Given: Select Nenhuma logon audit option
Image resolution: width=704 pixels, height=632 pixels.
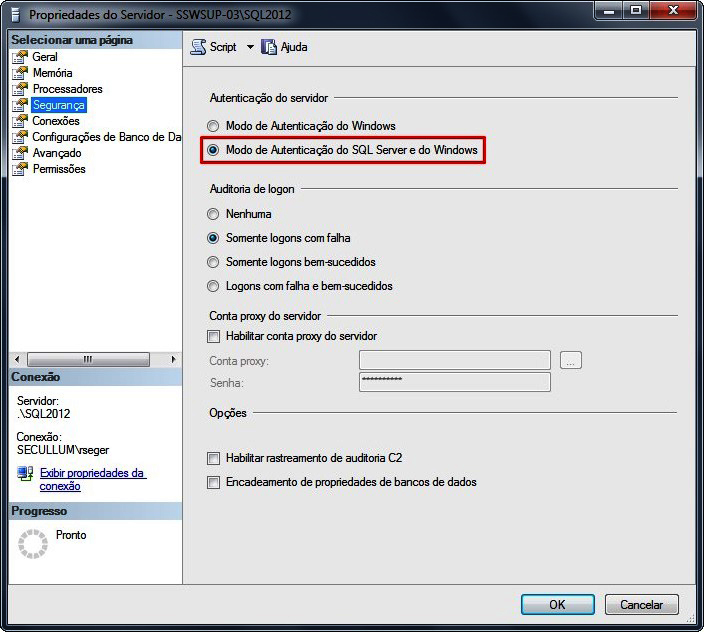Looking at the screenshot, I should click(212, 214).
